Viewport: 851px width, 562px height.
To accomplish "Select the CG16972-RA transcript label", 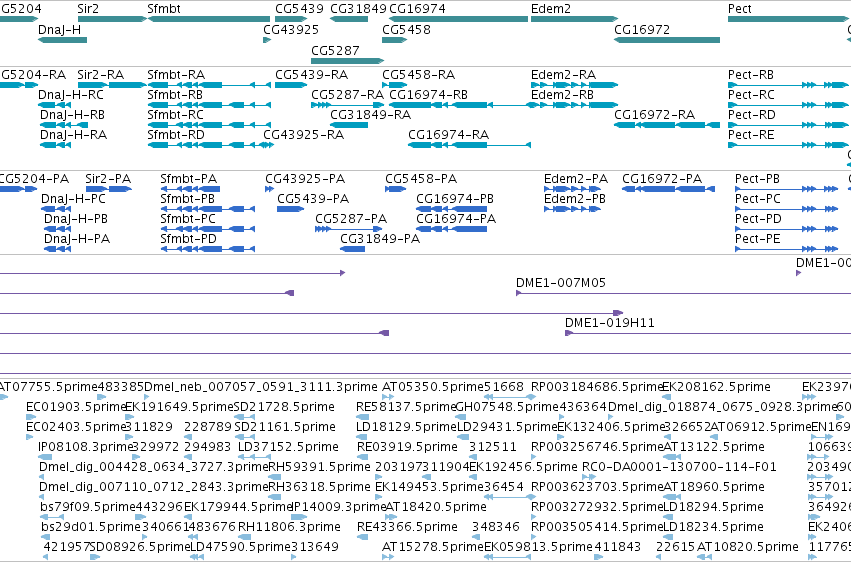I will (655, 114).
